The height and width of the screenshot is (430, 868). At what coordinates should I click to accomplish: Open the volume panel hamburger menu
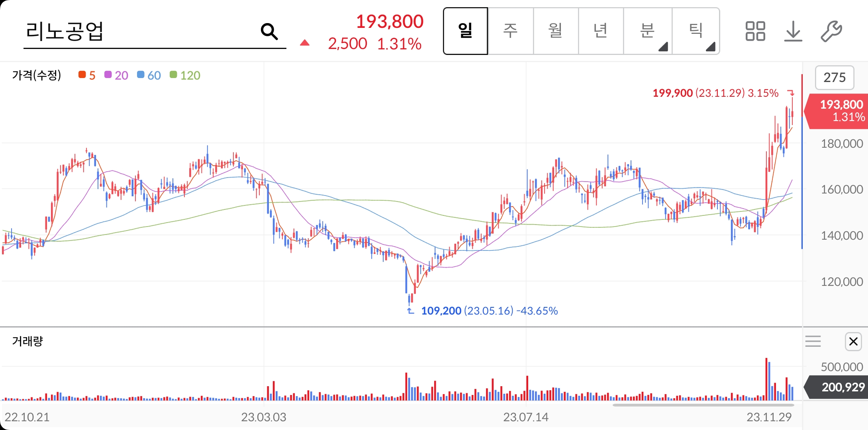(813, 341)
